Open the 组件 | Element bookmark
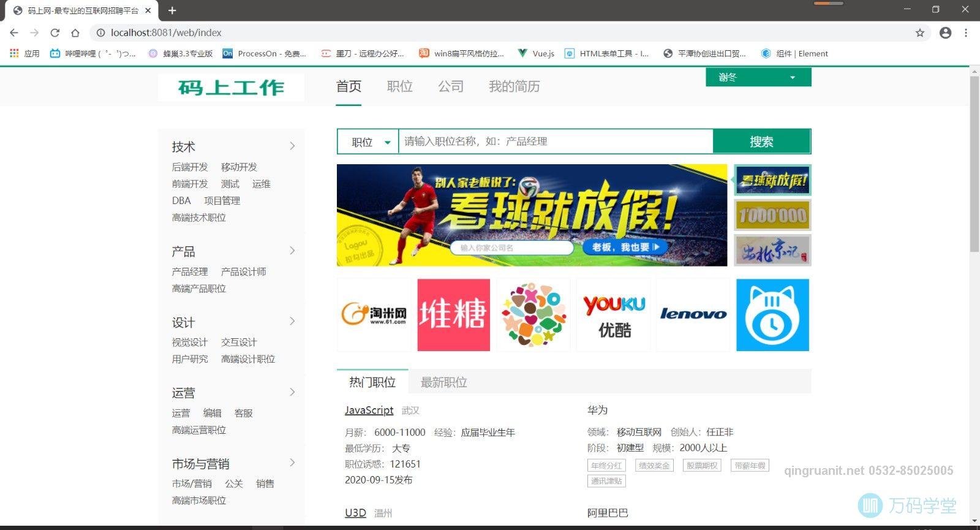 pos(794,53)
